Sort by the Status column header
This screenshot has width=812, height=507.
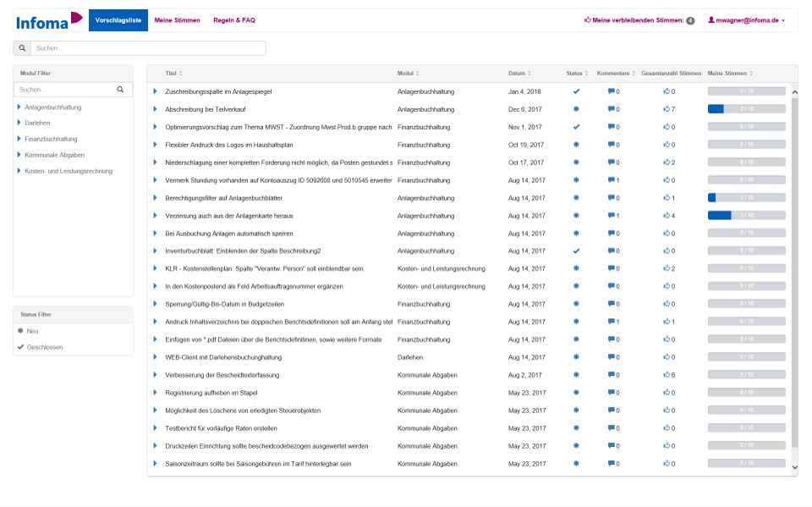[x=577, y=74]
